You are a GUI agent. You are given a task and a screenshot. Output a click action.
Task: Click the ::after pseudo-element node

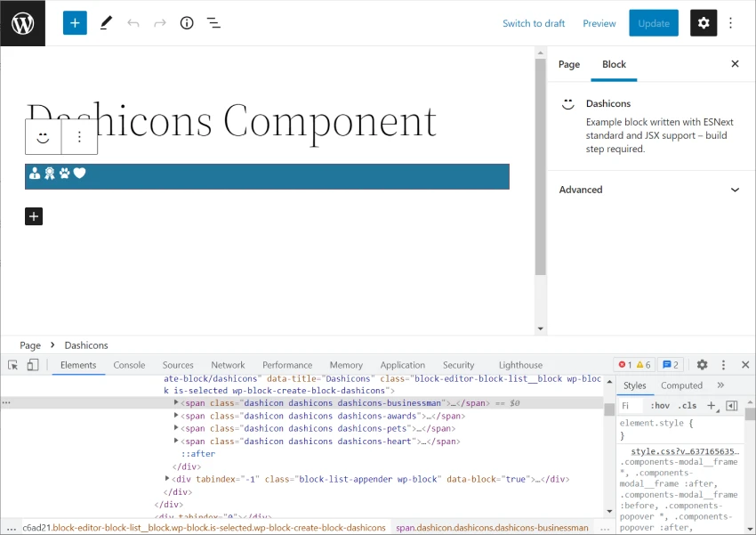[198, 453]
